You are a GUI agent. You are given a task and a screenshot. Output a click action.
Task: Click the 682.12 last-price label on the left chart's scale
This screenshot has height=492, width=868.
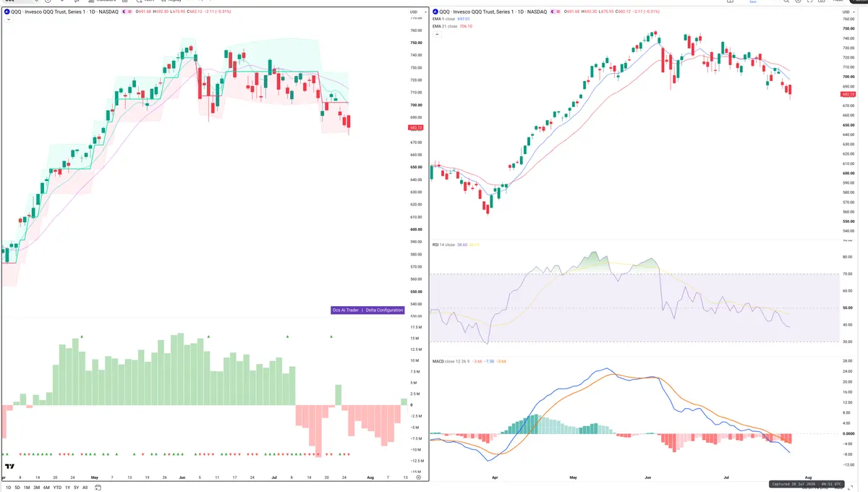click(416, 127)
